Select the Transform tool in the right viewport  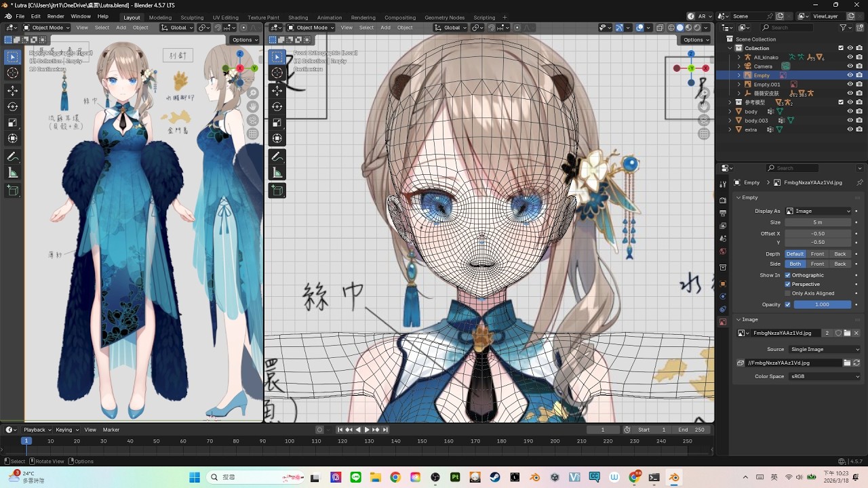coord(277,138)
